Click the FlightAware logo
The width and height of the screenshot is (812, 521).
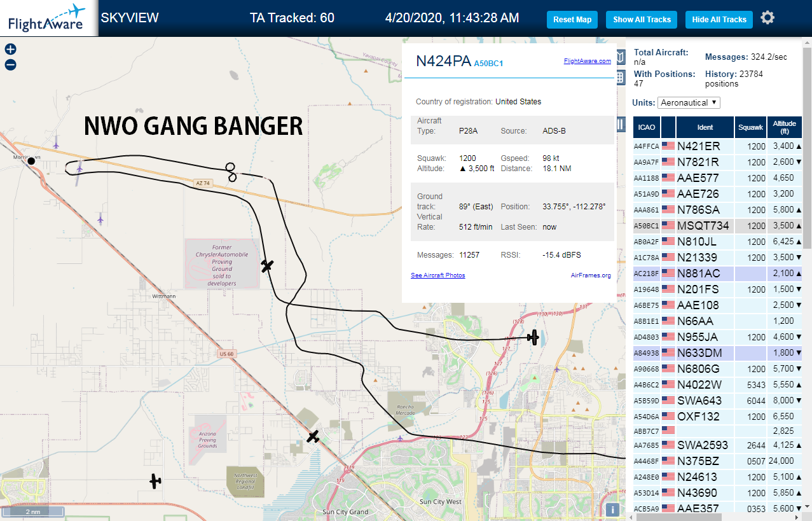tap(49, 18)
